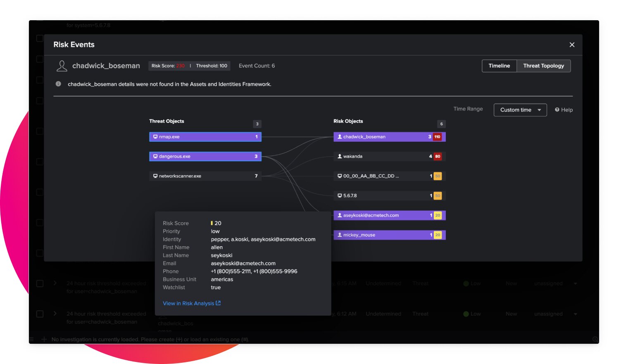Click the user icon on the wakanda risk object
This screenshot has height=364, width=628.
click(340, 156)
